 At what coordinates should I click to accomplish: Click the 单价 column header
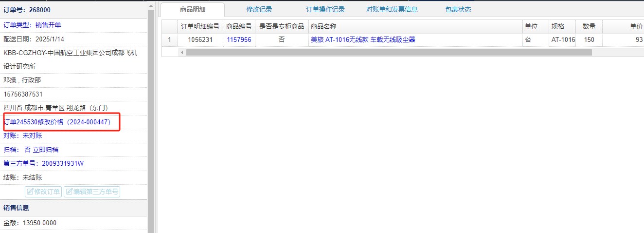[623, 26]
